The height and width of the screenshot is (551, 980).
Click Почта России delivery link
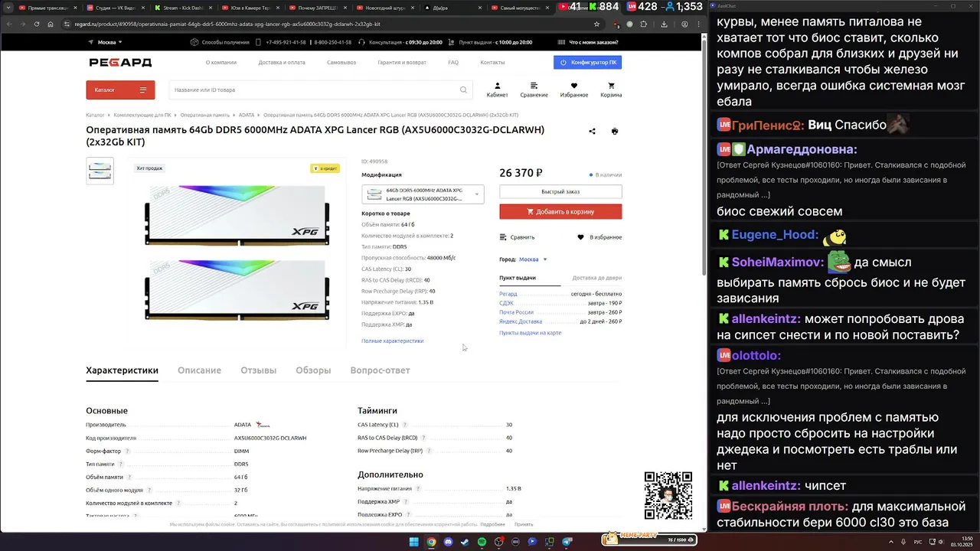pyautogui.click(x=516, y=312)
